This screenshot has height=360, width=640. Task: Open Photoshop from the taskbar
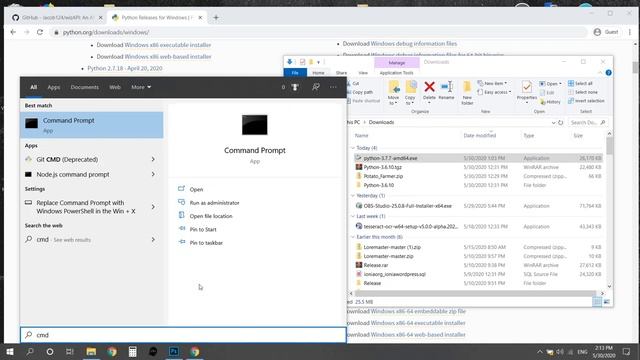tap(174, 351)
